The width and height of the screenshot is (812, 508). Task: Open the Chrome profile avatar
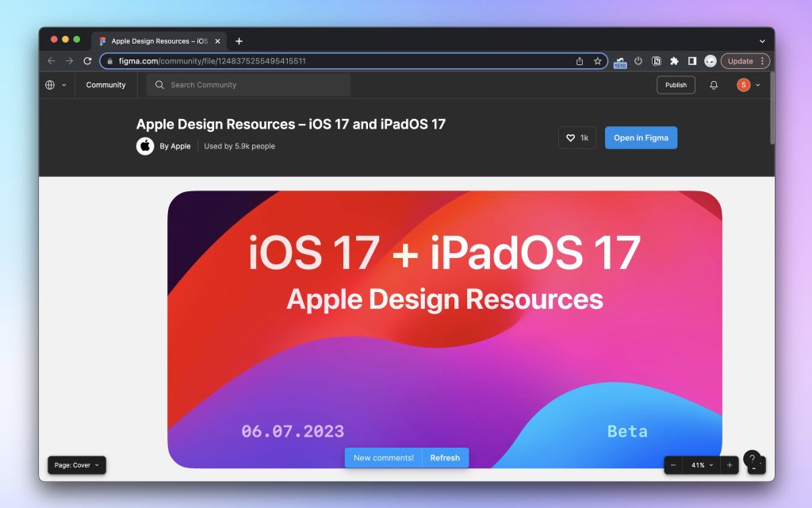click(x=710, y=61)
